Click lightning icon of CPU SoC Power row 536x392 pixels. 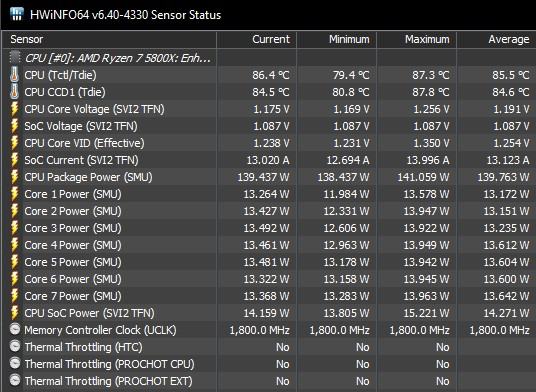14,313
